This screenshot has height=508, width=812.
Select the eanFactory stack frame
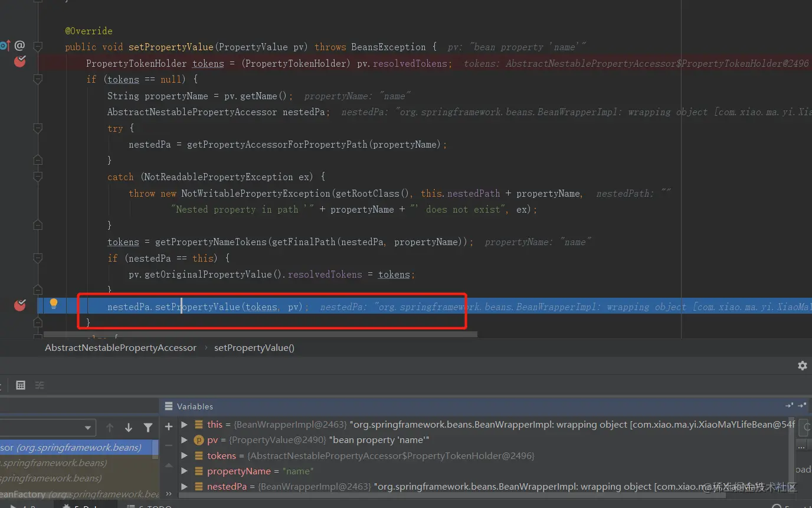[x=79, y=494]
